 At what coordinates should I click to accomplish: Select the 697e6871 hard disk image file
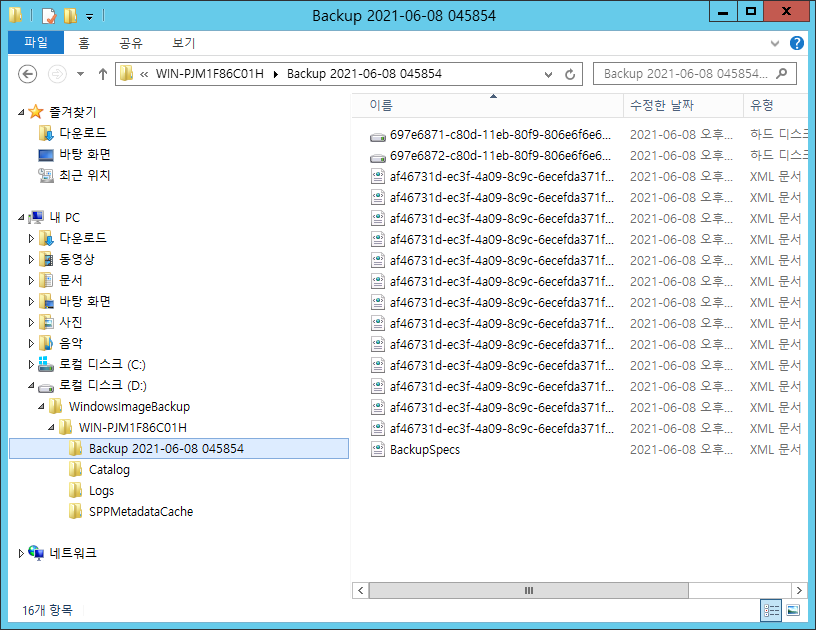(500, 135)
